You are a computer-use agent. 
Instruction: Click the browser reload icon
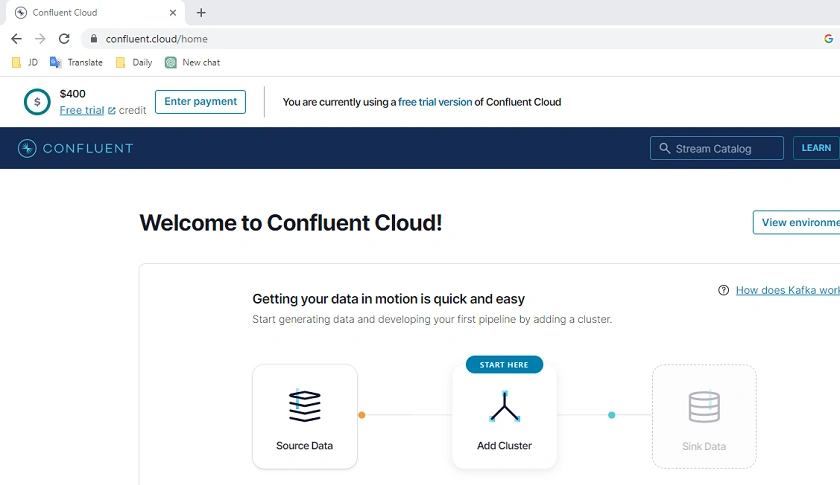pyautogui.click(x=64, y=39)
